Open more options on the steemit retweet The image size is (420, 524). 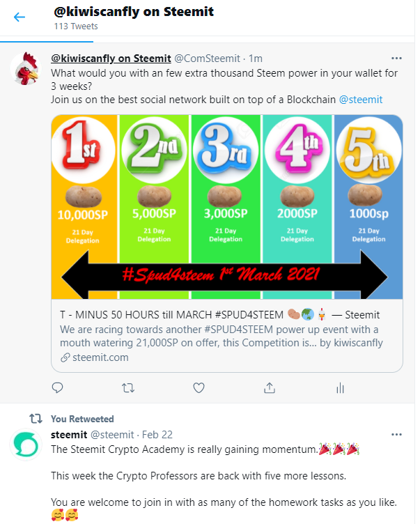tap(396, 435)
